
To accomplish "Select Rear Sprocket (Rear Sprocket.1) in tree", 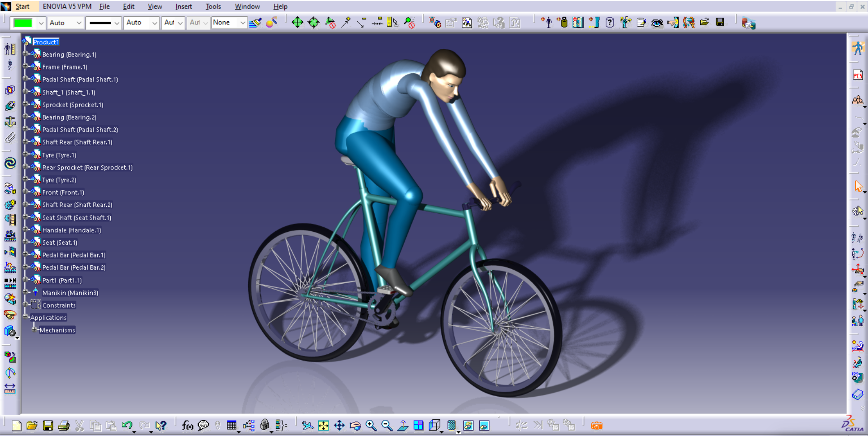I will click(88, 167).
